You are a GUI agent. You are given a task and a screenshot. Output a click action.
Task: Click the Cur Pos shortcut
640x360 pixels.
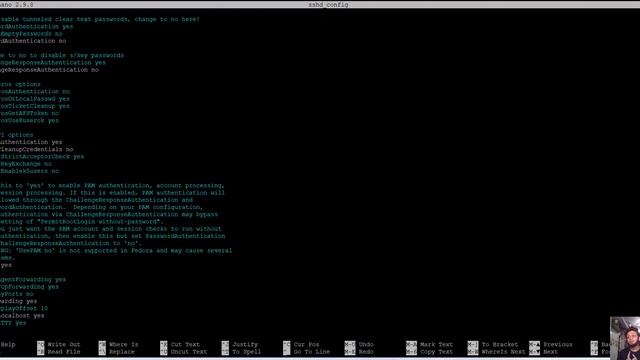pos(301,344)
